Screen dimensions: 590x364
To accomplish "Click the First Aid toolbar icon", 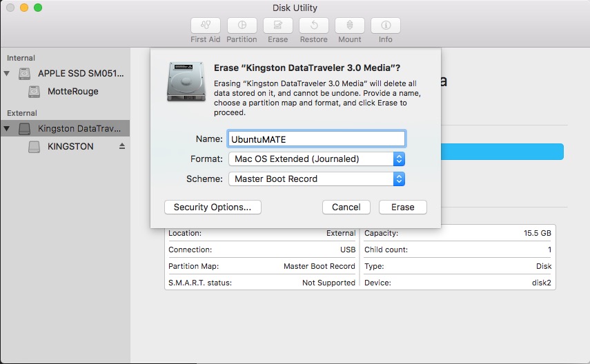I will [x=206, y=26].
